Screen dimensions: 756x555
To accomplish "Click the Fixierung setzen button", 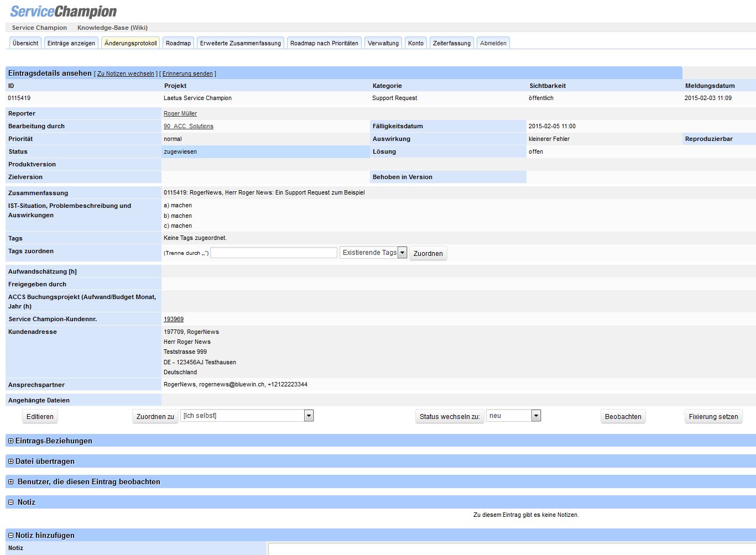I will pos(713,416).
